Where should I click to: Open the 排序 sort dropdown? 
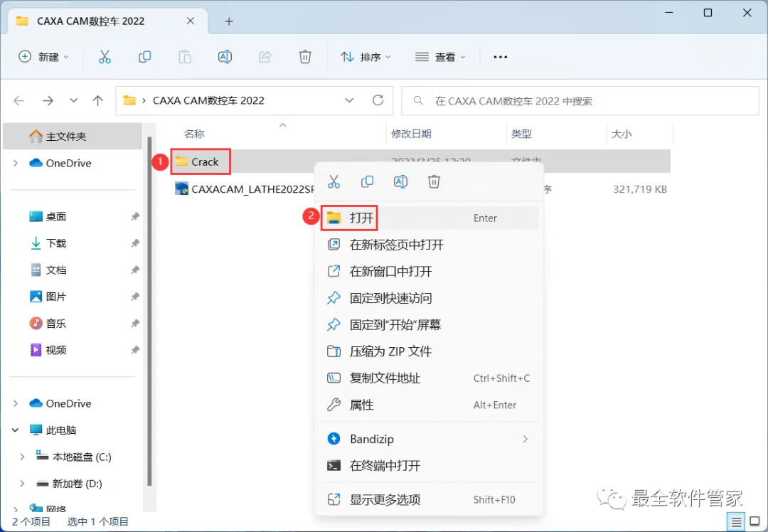pos(366,57)
